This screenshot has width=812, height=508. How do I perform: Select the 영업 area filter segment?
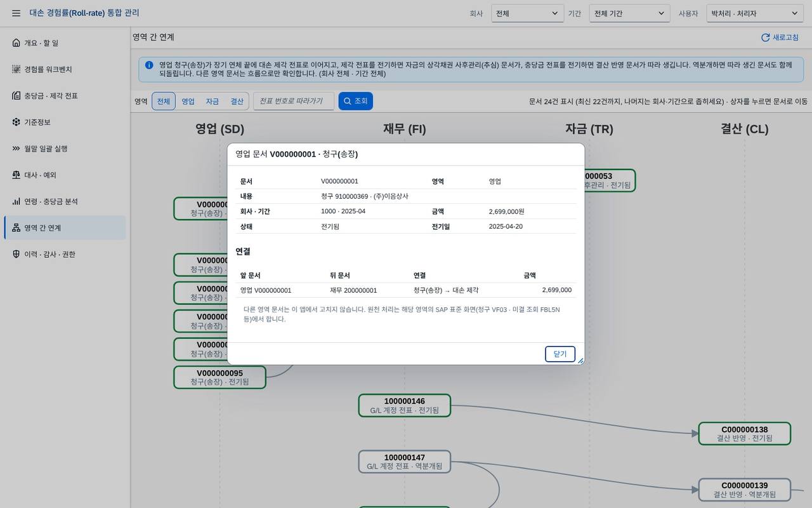(x=188, y=101)
